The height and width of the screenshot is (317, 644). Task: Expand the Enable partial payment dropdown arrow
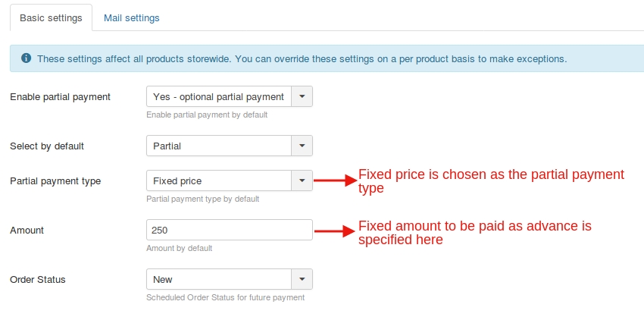point(302,96)
